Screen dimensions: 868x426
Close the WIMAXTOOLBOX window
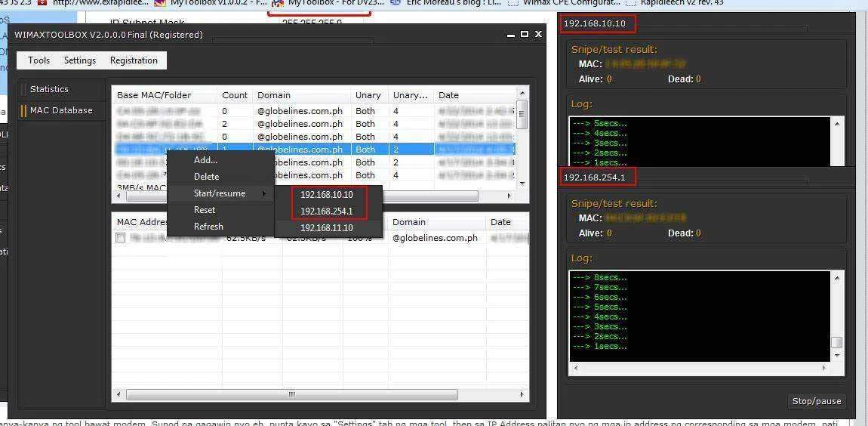tap(538, 34)
